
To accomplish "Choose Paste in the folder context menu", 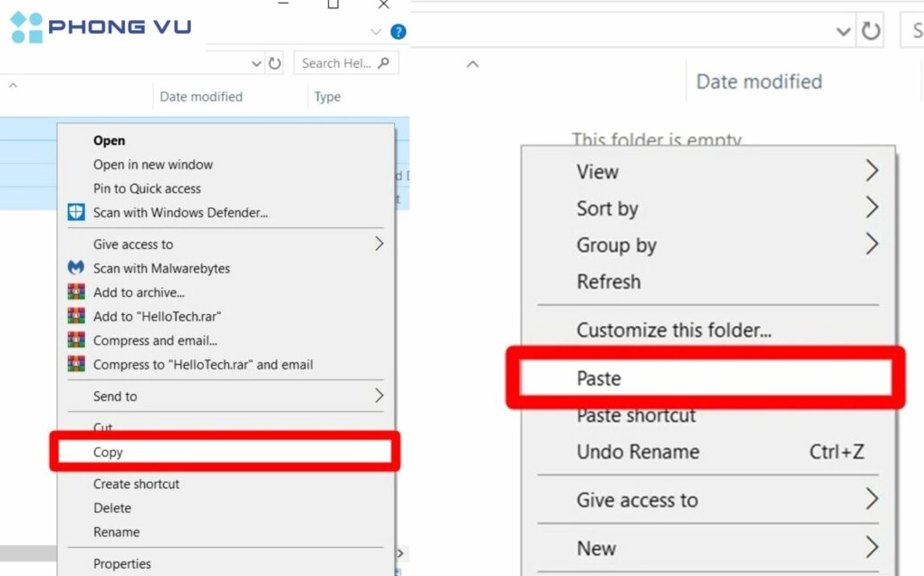I will coord(599,379).
